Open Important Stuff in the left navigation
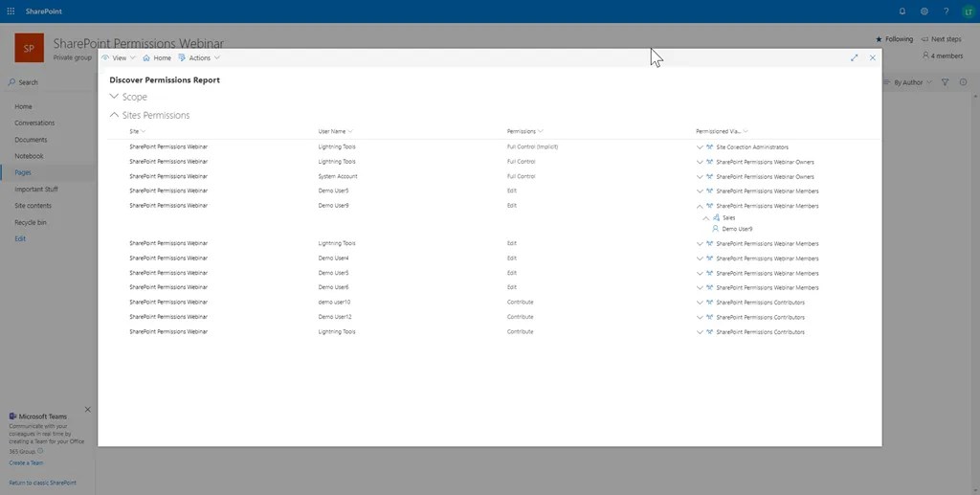This screenshot has width=980, height=495. tap(36, 190)
